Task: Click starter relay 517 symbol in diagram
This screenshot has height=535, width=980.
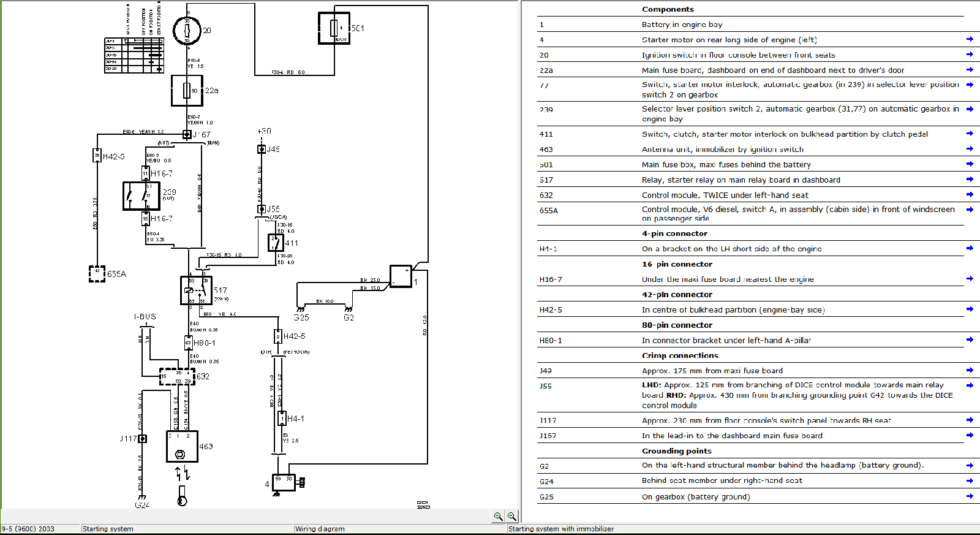Action: (x=196, y=290)
